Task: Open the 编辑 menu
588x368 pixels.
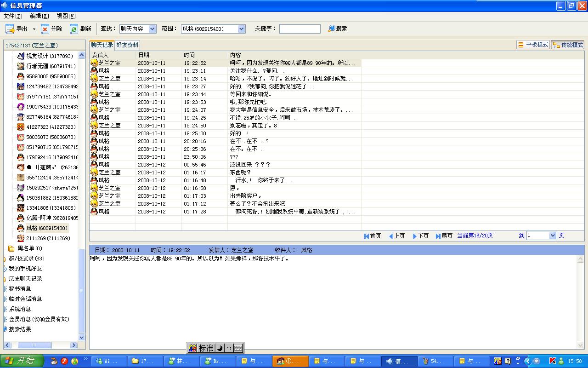Action: pos(40,16)
